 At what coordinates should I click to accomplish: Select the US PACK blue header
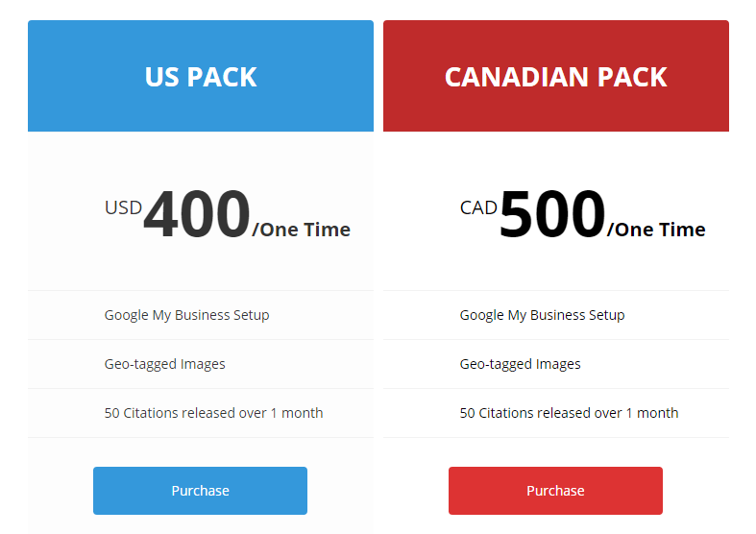point(201,76)
